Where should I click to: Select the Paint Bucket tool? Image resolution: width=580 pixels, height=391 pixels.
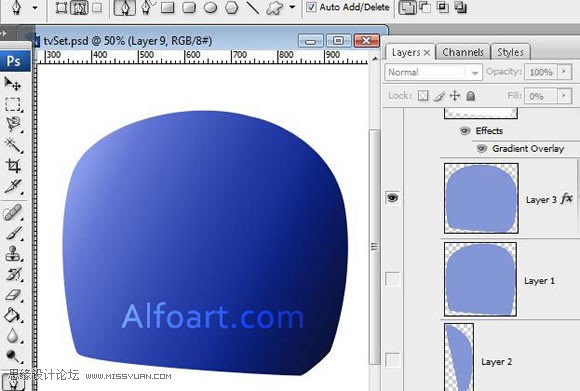tap(12, 315)
